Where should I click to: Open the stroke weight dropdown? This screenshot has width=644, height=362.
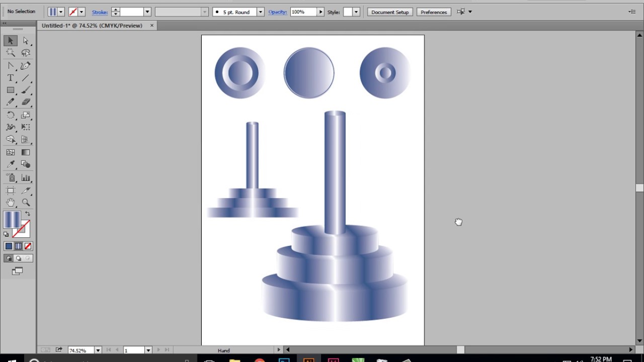tap(147, 12)
